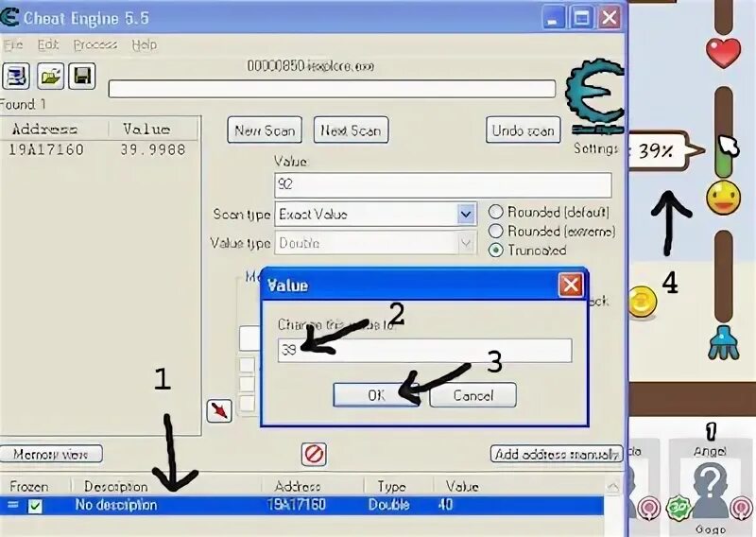This screenshot has width=756, height=537.
Task: Click the Address column header in results
Action: (44, 129)
